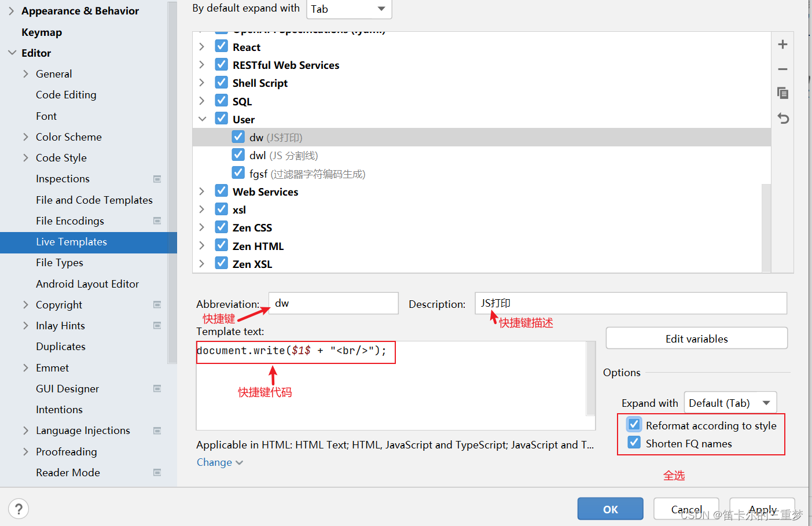Viewport: 812px width, 526px height.
Task: Click the Template text vertical scrollbar
Action: tap(591, 378)
